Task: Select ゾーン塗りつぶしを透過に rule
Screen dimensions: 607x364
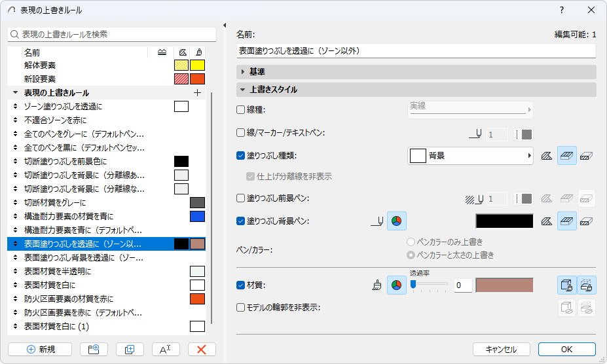Action: click(x=107, y=107)
